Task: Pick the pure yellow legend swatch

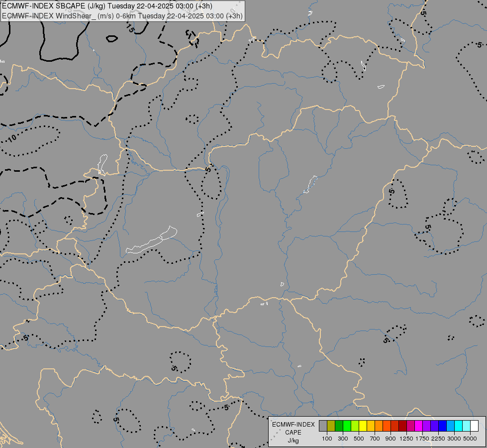Action: pos(363,426)
